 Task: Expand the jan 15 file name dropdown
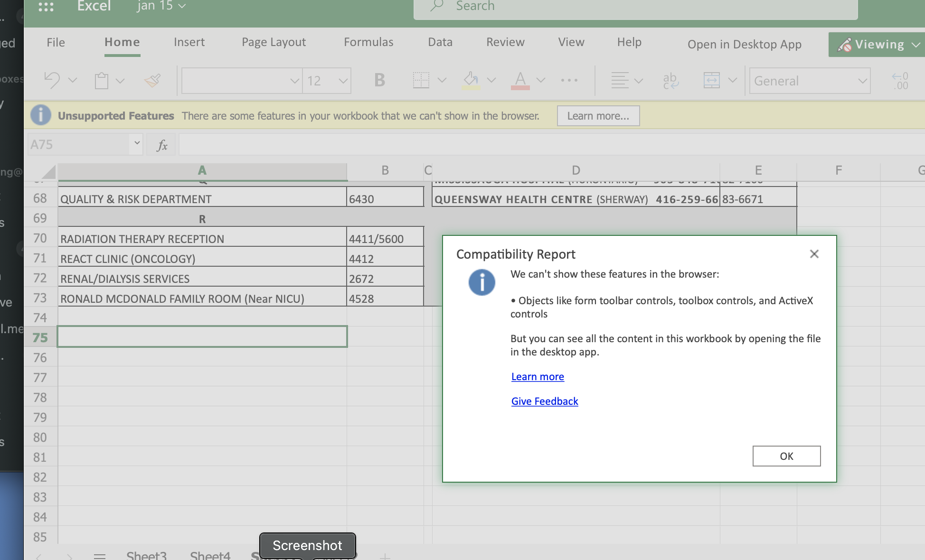click(182, 6)
